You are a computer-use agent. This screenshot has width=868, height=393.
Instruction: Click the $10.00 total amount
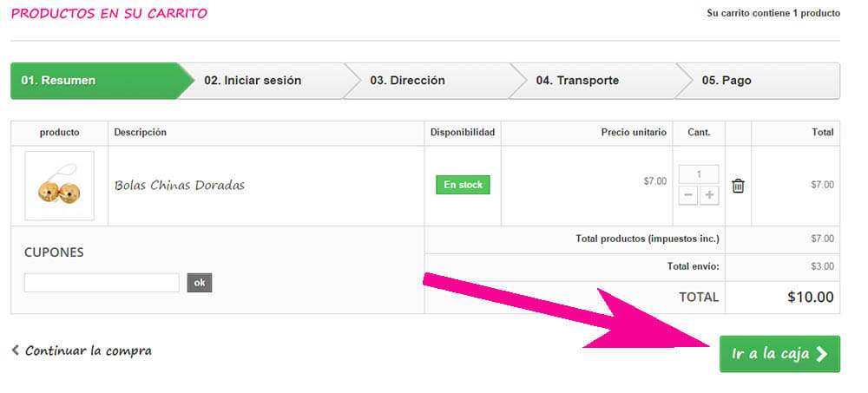810,297
